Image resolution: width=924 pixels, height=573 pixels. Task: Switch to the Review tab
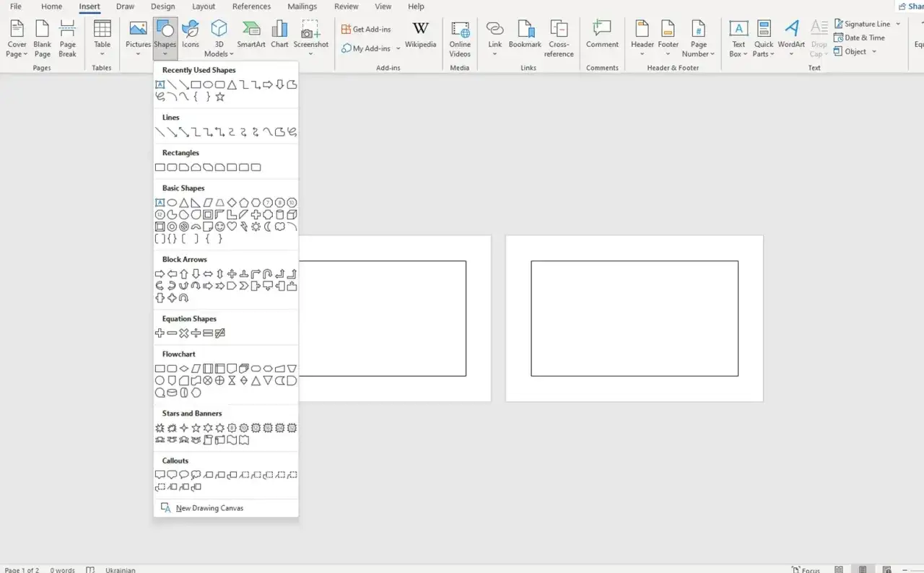tap(346, 6)
